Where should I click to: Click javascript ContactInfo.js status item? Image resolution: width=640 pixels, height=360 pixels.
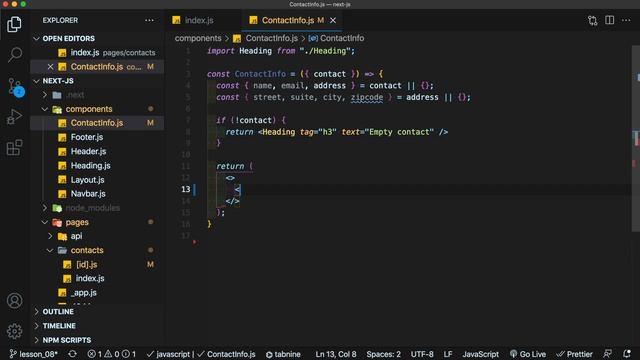pos(202,354)
